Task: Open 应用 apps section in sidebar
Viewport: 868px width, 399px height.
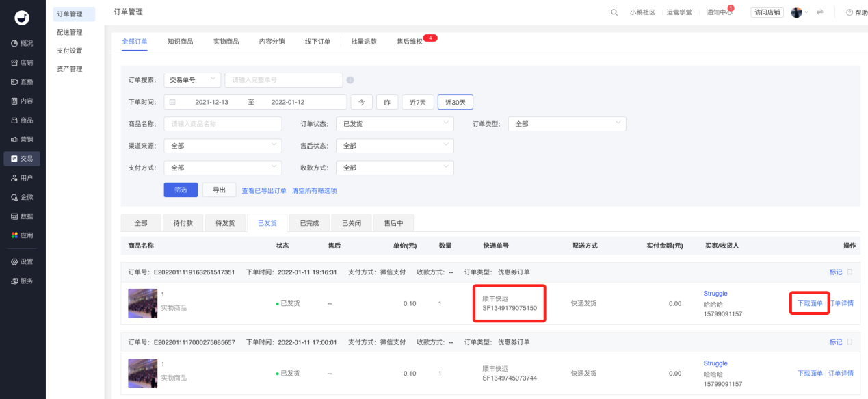Action: click(x=22, y=235)
